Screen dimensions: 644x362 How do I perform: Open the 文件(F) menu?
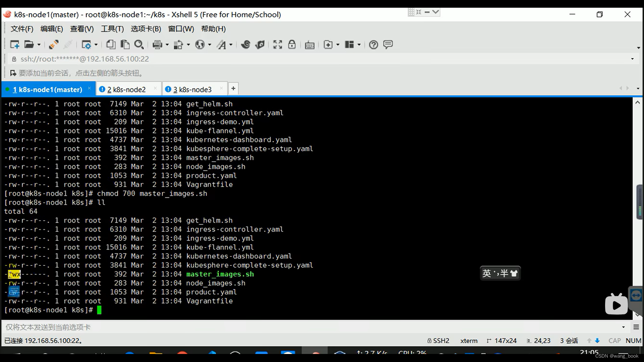point(22,29)
